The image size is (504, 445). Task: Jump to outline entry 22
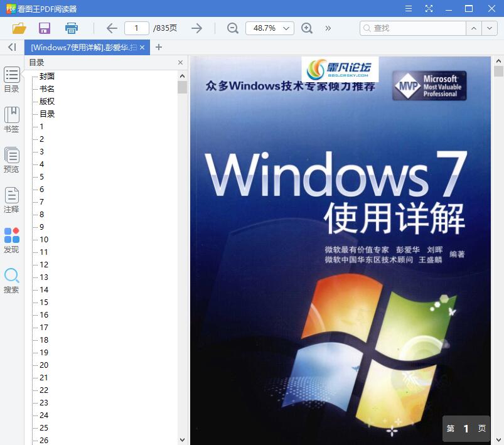pyautogui.click(x=44, y=390)
